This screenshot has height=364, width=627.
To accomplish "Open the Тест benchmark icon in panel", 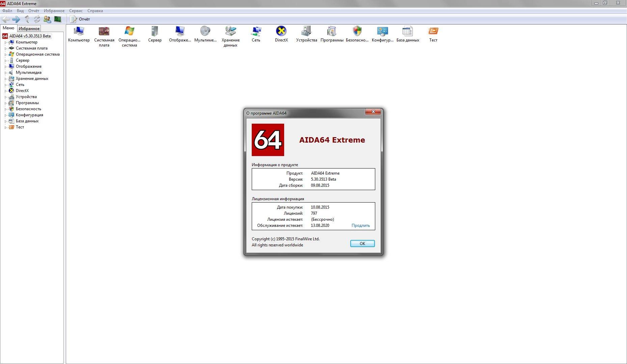I will pyautogui.click(x=433, y=34).
